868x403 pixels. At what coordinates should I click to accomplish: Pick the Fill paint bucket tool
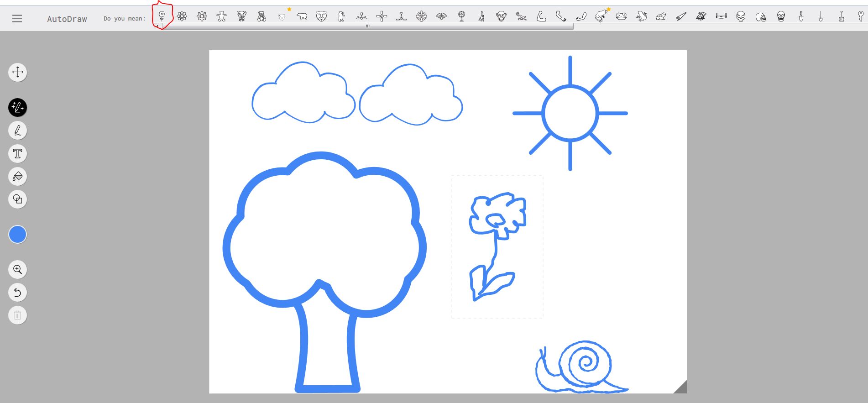[18, 176]
